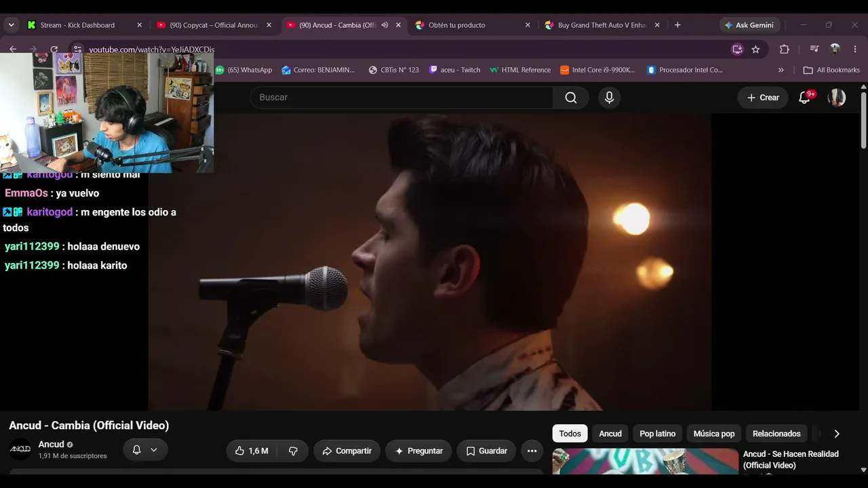868x488 pixels.
Task: Open the Procesador Intel Co... bookmark
Action: tap(685, 70)
